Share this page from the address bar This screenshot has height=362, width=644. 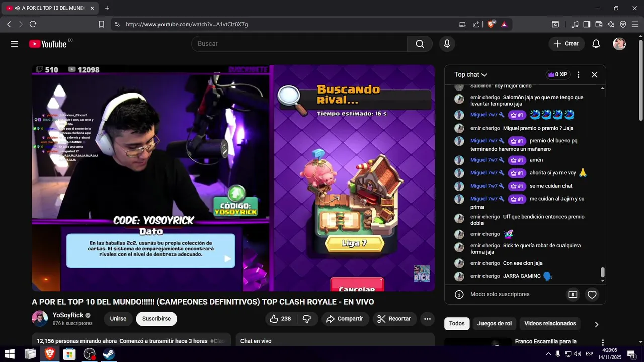tap(476, 24)
